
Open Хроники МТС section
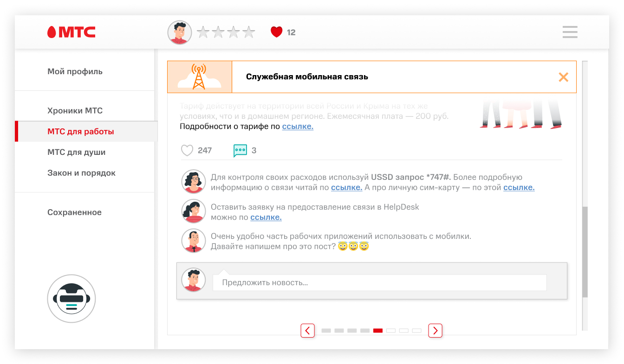coord(75,111)
